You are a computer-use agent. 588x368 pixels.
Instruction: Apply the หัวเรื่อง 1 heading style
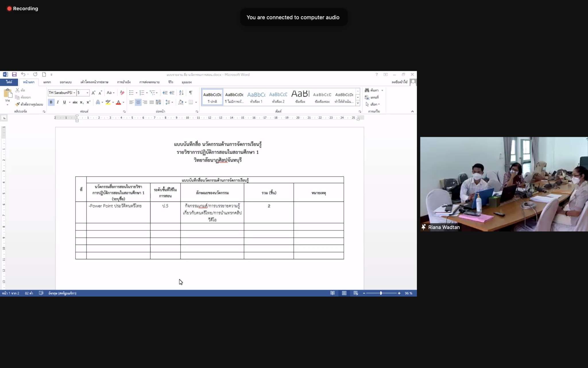(256, 97)
